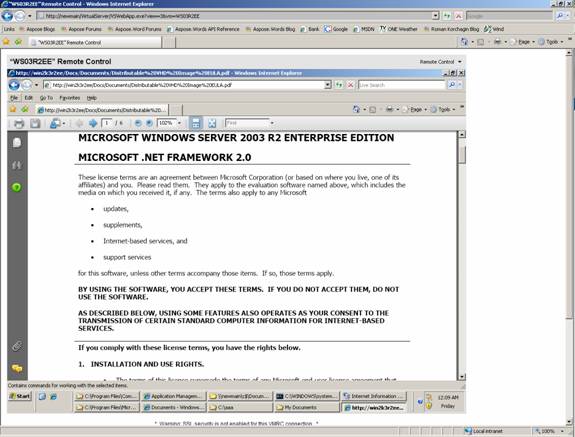Open the Pages panel icon in PDF sidebar
This screenshot has height=437, width=575.
(17, 143)
